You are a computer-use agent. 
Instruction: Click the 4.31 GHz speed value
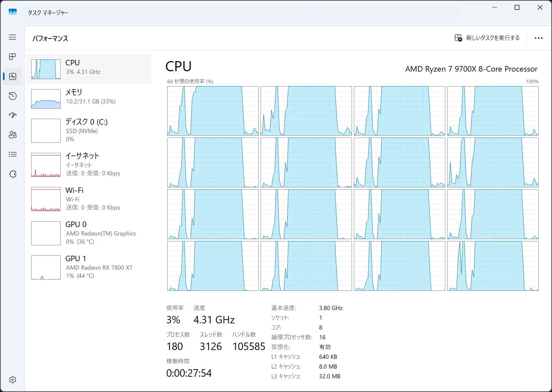pyautogui.click(x=214, y=320)
